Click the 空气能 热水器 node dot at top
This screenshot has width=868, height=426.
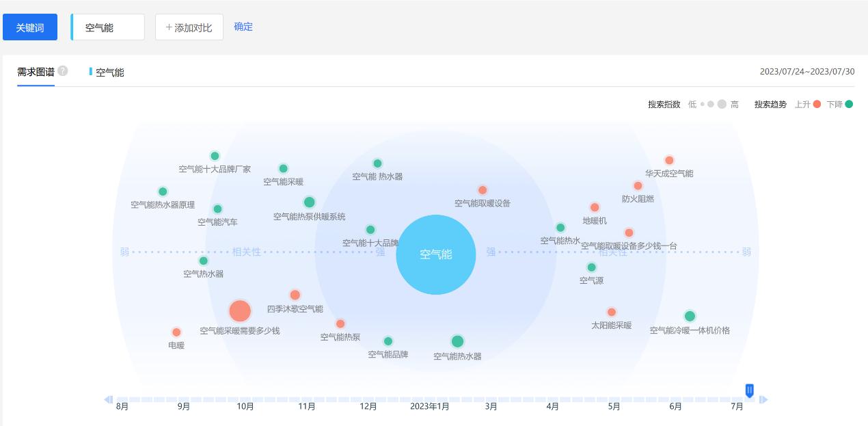point(377,163)
